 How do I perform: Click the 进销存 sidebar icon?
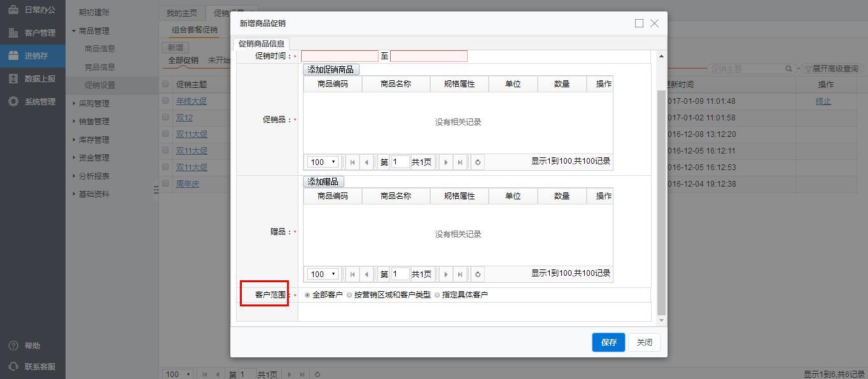(13, 56)
